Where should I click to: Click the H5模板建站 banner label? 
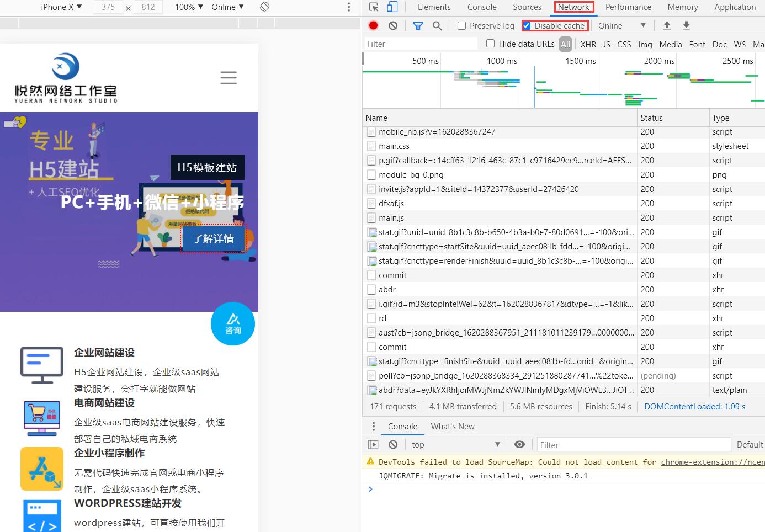pyautogui.click(x=207, y=168)
